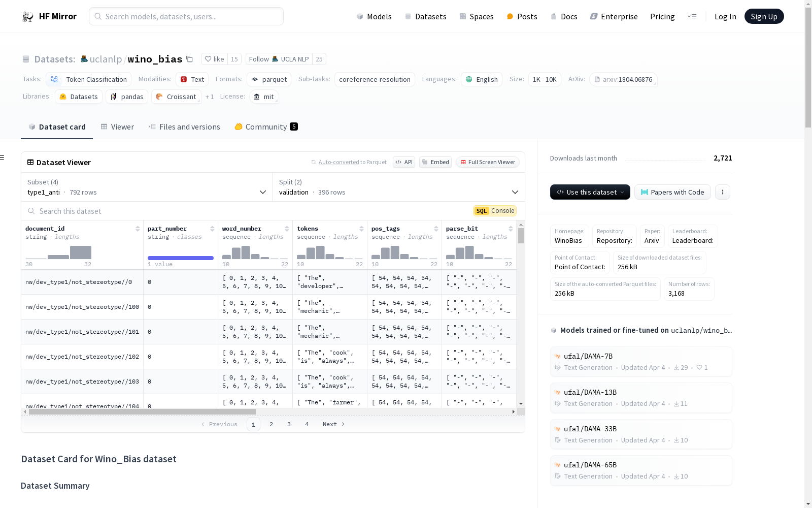Open the Full Screen Viewer
This screenshot has width=812, height=508.
(x=488, y=162)
